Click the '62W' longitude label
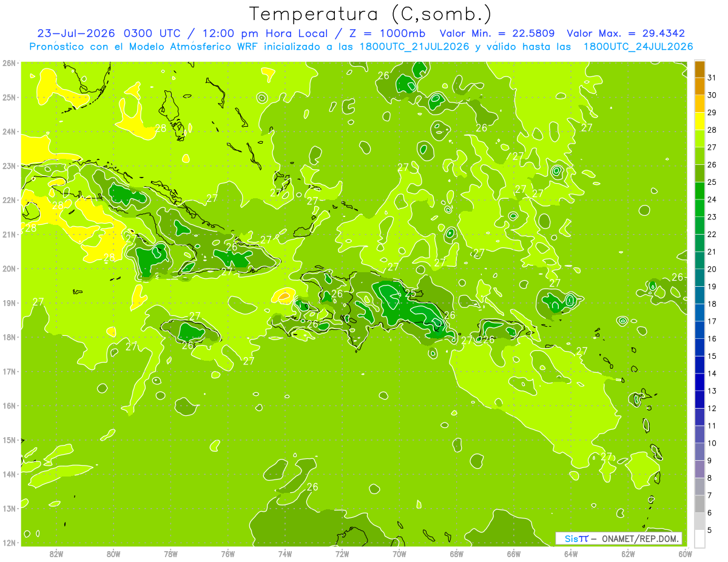728x562 pixels. pyautogui.click(x=628, y=554)
